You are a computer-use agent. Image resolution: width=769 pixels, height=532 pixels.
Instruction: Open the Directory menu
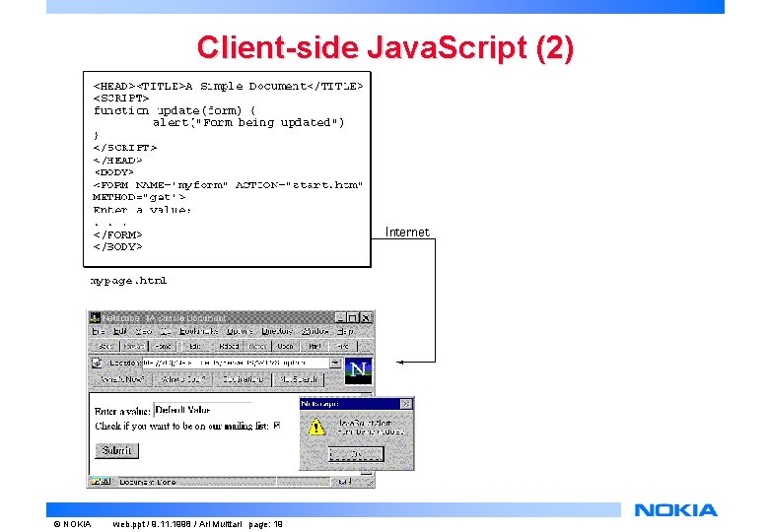[277, 332]
